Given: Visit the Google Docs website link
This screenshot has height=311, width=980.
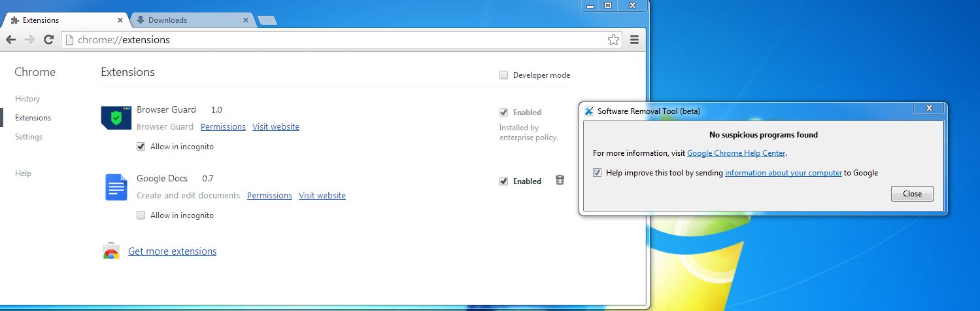Looking at the screenshot, I should tap(322, 196).
